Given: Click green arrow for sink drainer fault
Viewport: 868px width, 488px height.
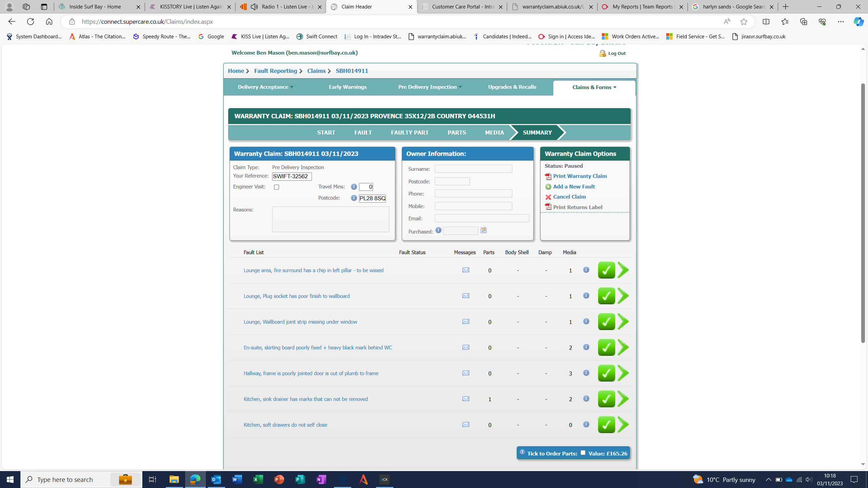Looking at the screenshot, I should tap(623, 399).
